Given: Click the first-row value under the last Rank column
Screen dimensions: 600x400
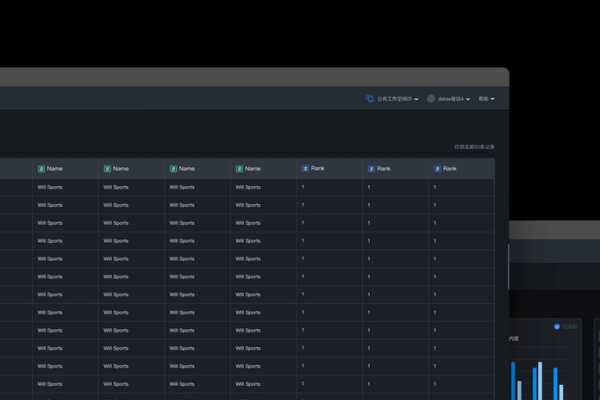Looking at the screenshot, I should pos(435,187).
